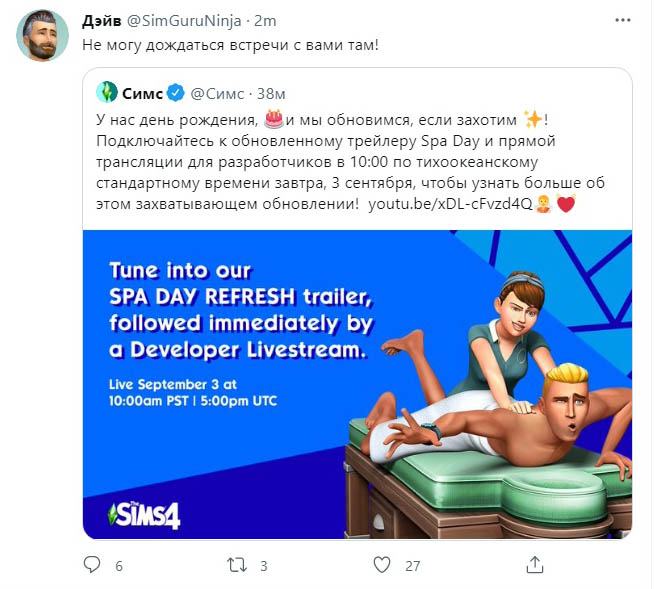Open the youtu.be/xDL-cFvzd4Q link
The image size is (657, 589).
[450, 204]
